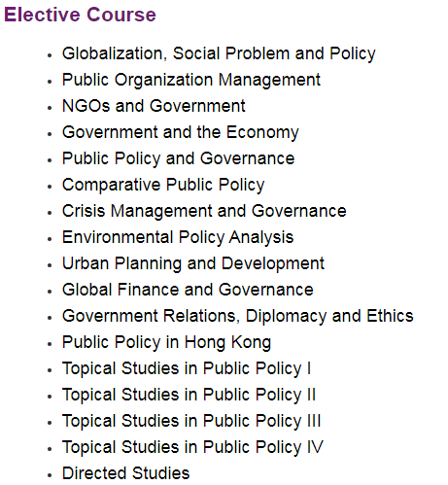Select Globalization, Social Problem and Policy
The height and width of the screenshot is (485, 448).
pos(219,53)
